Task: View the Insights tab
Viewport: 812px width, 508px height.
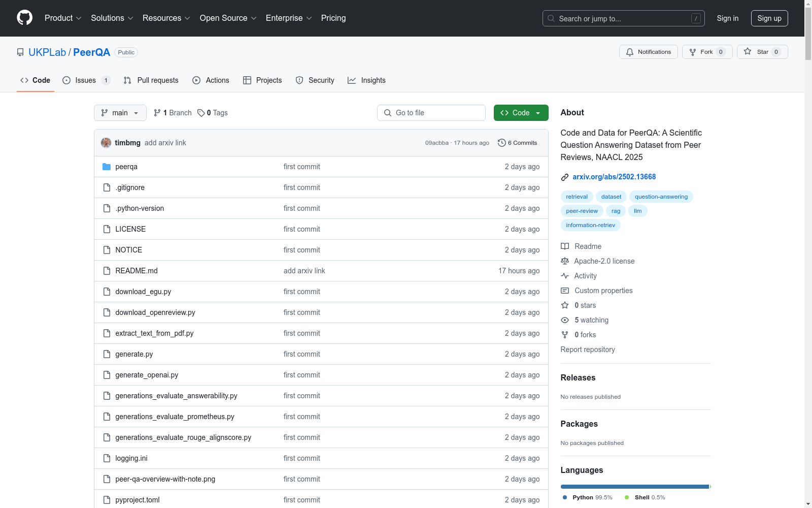Action: coord(366,80)
